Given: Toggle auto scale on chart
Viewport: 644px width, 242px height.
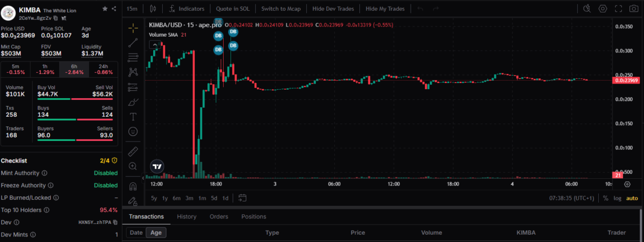Looking at the screenshot, I should coord(632,198).
